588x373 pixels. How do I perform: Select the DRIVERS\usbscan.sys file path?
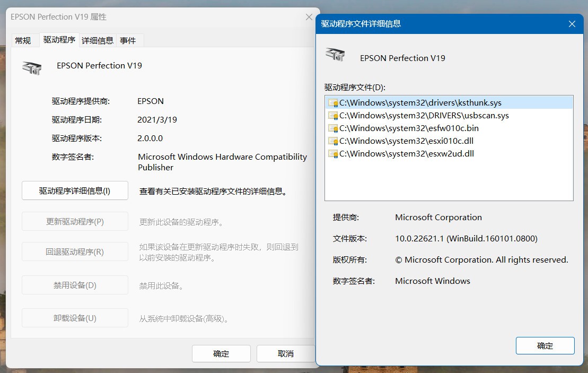[449, 116]
